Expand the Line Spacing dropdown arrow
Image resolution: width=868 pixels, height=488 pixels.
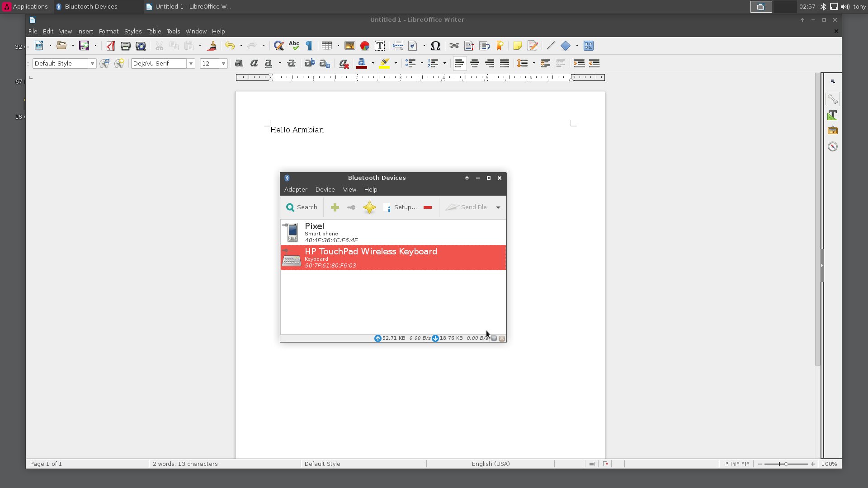click(534, 64)
